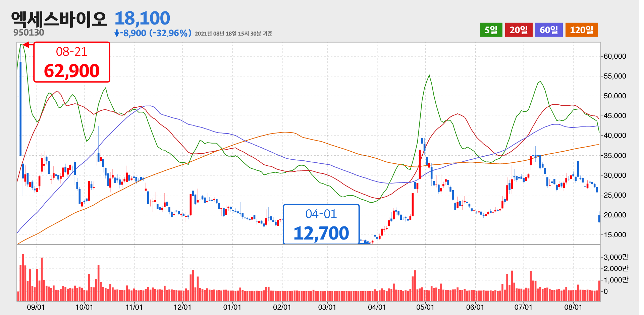Viewport: 644px width, 315px height.
Task: Click the 45,000 price axis label
Action: coord(615,116)
